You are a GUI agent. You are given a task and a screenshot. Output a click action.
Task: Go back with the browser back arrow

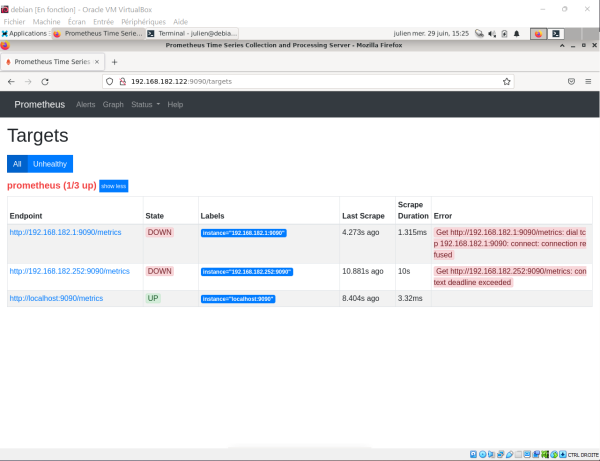[x=11, y=81]
